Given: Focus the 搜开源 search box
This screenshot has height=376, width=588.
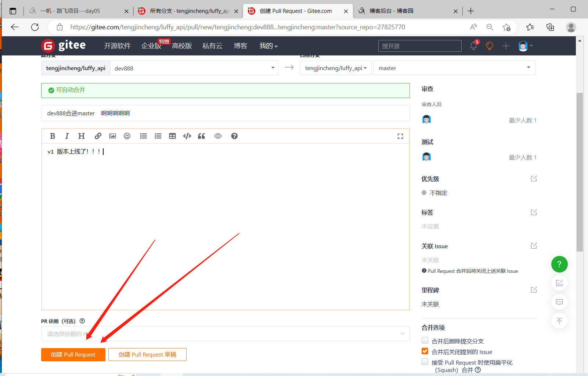Looking at the screenshot, I should click(x=420, y=46).
